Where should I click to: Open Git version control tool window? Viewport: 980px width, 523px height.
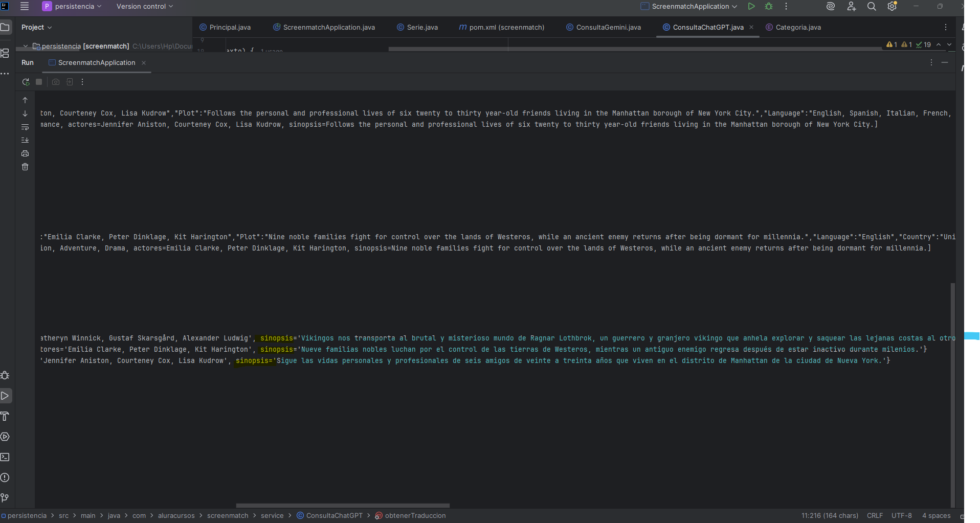pyautogui.click(x=5, y=498)
